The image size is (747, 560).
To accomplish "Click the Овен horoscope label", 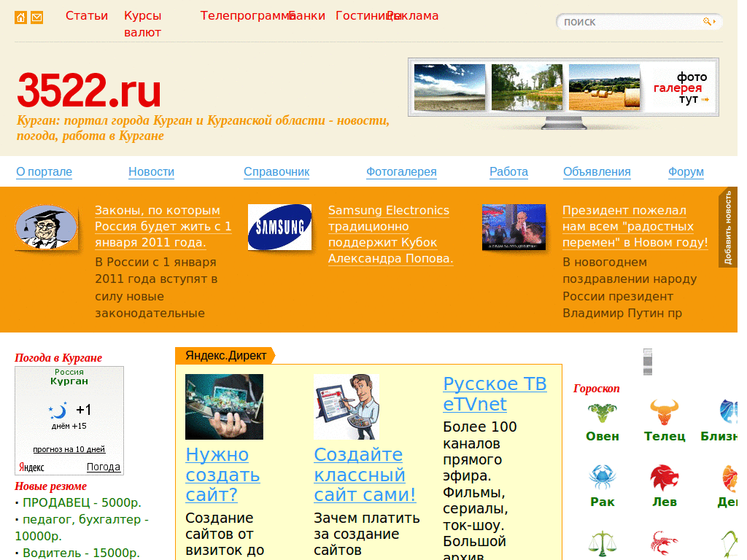I will [x=602, y=436].
